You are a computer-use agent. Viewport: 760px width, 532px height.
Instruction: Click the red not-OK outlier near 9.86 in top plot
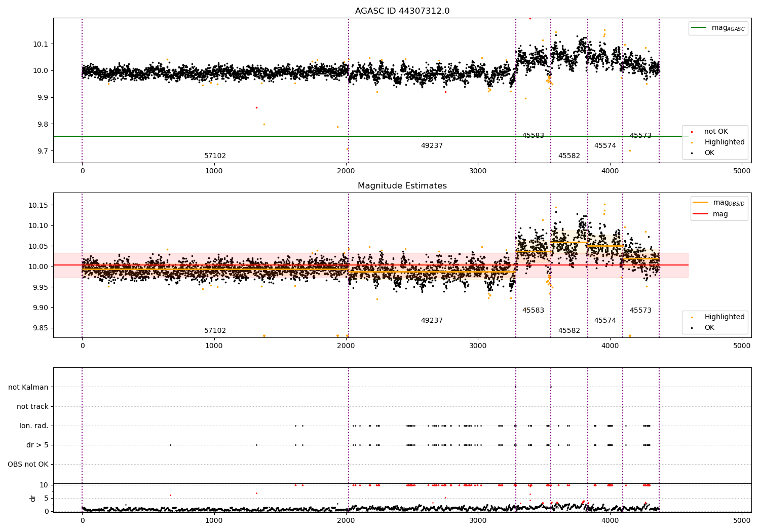coord(256,107)
